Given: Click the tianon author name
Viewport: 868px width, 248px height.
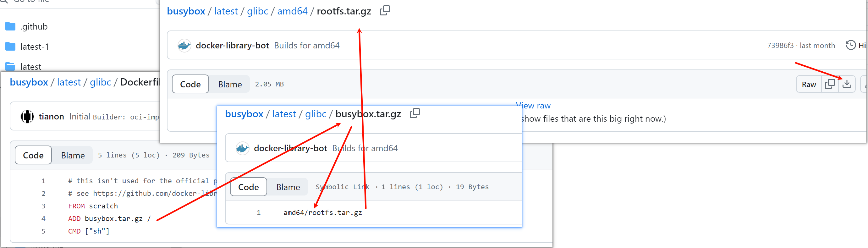Looking at the screenshot, I should point(51,117).
